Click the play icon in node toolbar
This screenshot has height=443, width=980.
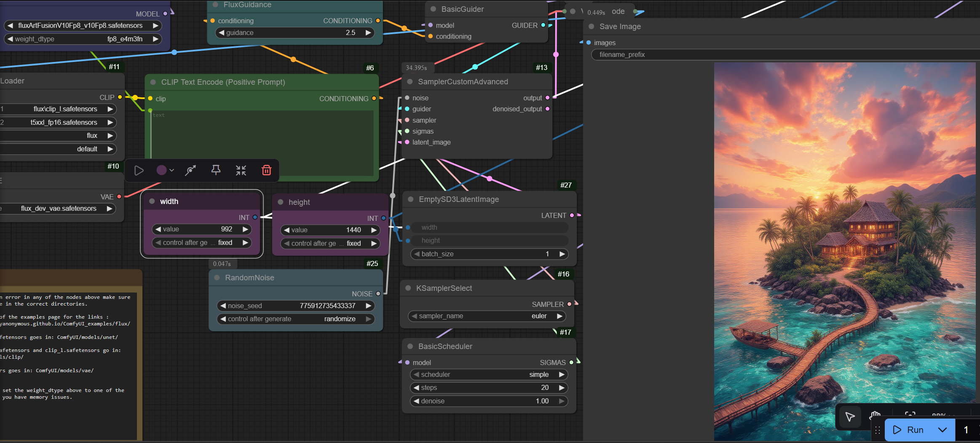pos(139,170)
